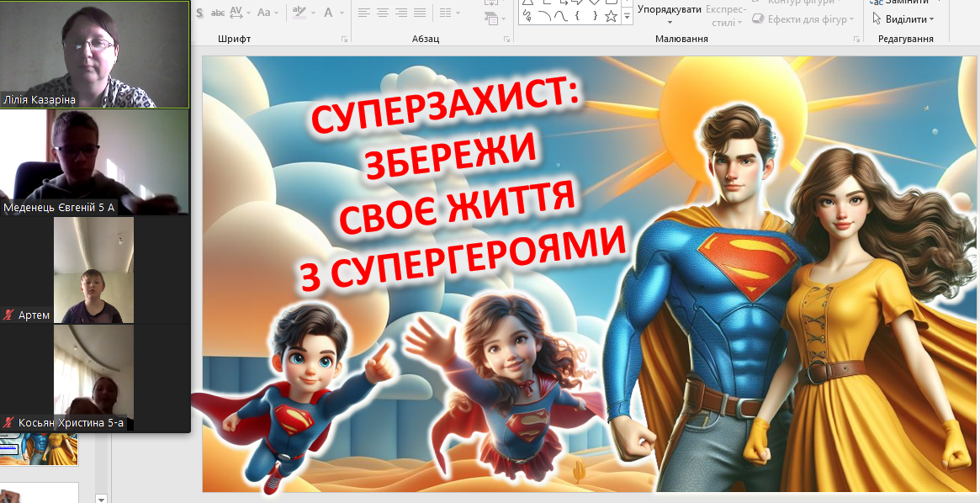This screenshot has width=980, height=503.
Task: Open the Шрифт dialog launcher
Action: 344,40
